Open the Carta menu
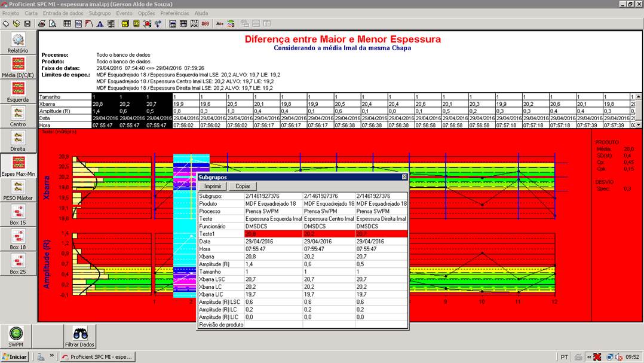 31,13
